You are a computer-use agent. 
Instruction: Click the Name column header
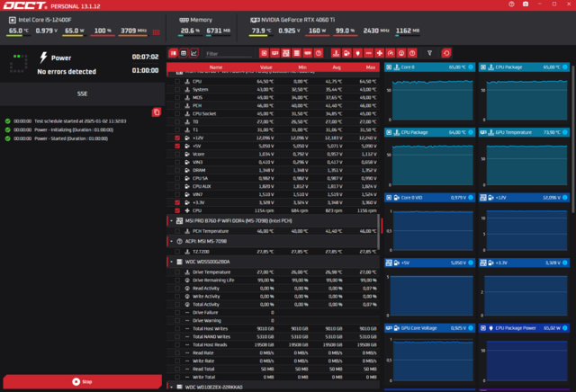tap(215, 67)
